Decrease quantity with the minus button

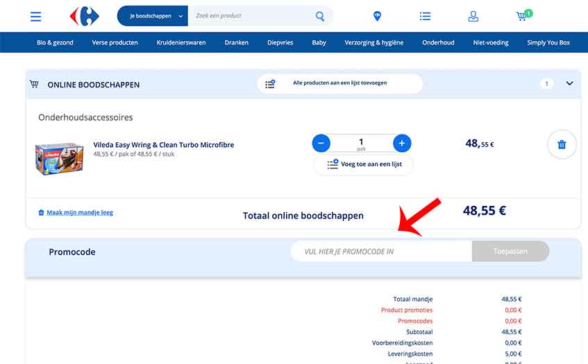[321, 143]
